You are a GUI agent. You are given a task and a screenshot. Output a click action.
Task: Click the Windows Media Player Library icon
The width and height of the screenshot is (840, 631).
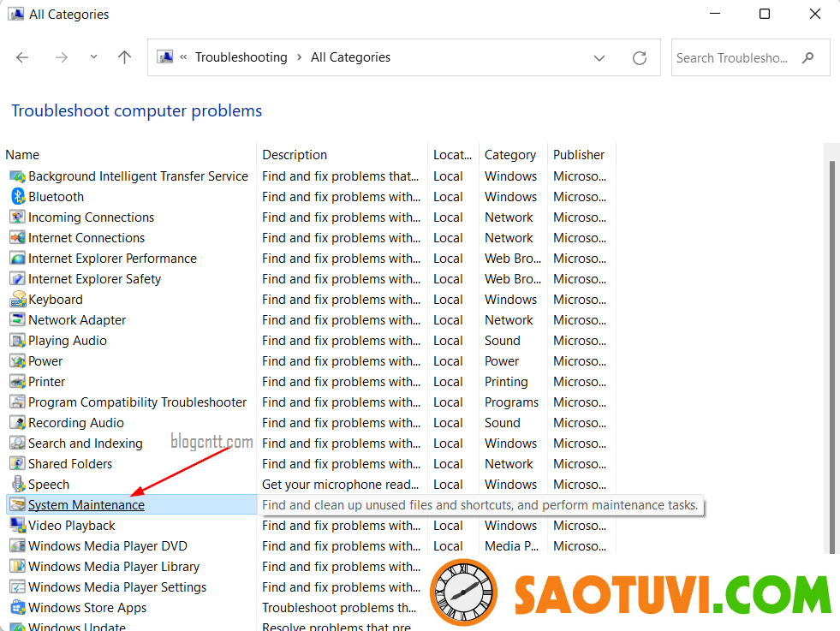pyautogui.click(x=18, y=566)
